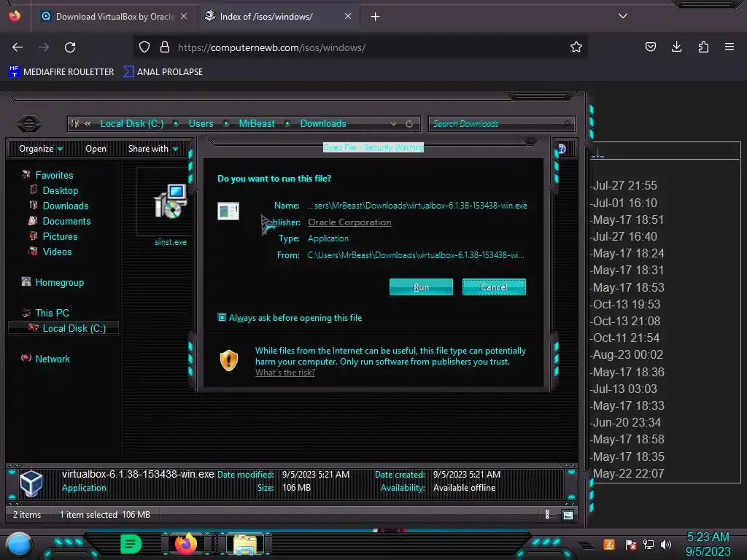Click the Network globe icon in sidebar
Screen dimensions: 747x560
pos(26,357)
